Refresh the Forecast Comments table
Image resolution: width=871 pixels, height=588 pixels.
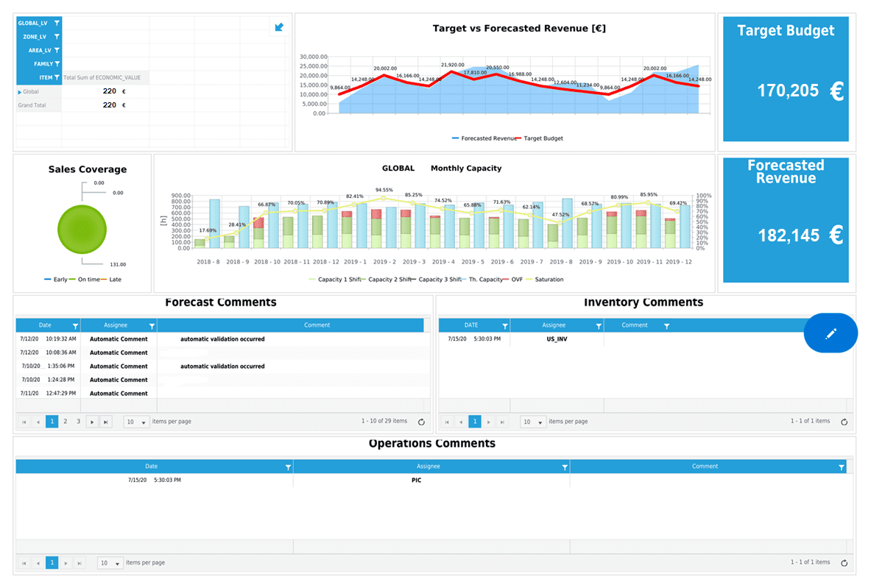[x=420, y=421]
